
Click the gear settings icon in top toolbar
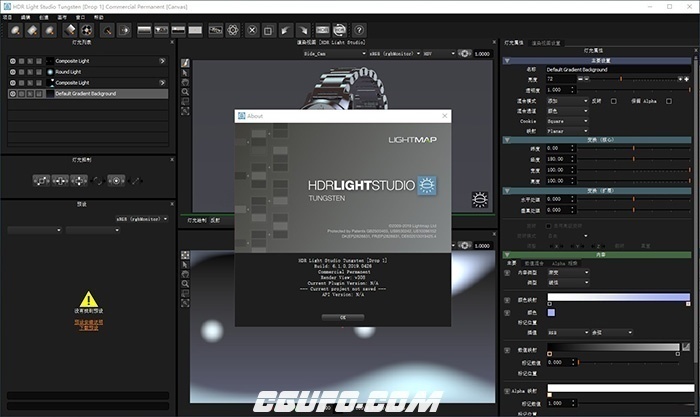pyautogui.click(x=233, y=30)
